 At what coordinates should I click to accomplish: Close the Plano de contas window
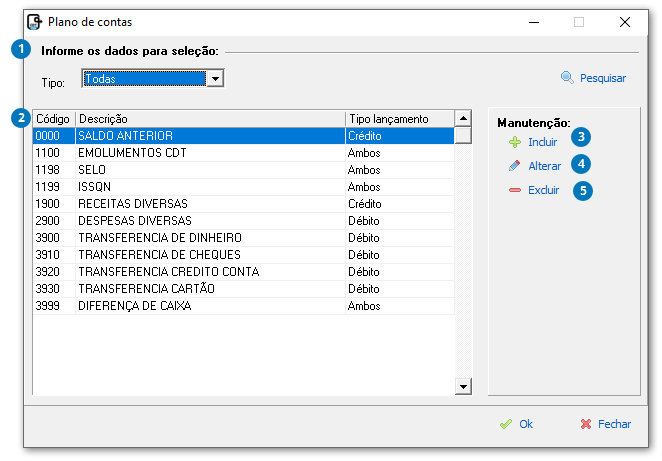coord(625,21)
